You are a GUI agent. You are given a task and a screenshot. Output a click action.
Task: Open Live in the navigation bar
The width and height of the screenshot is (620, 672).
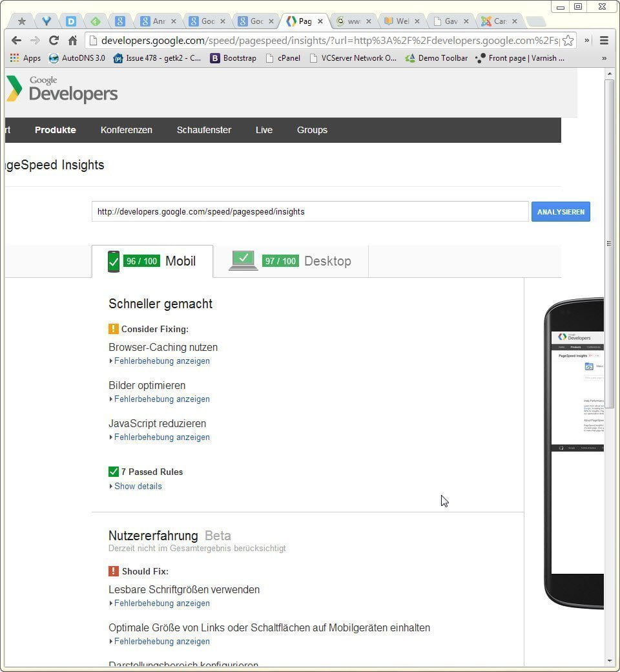pos(264,130)
